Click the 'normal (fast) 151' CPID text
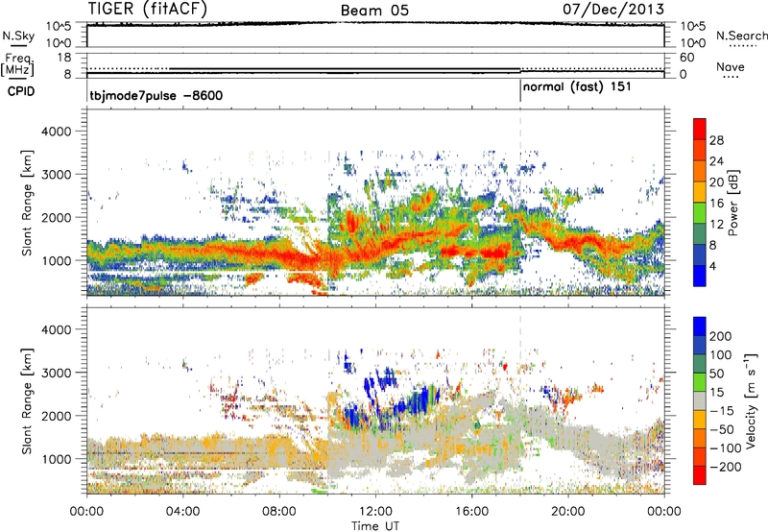 (x=577, y=87)
